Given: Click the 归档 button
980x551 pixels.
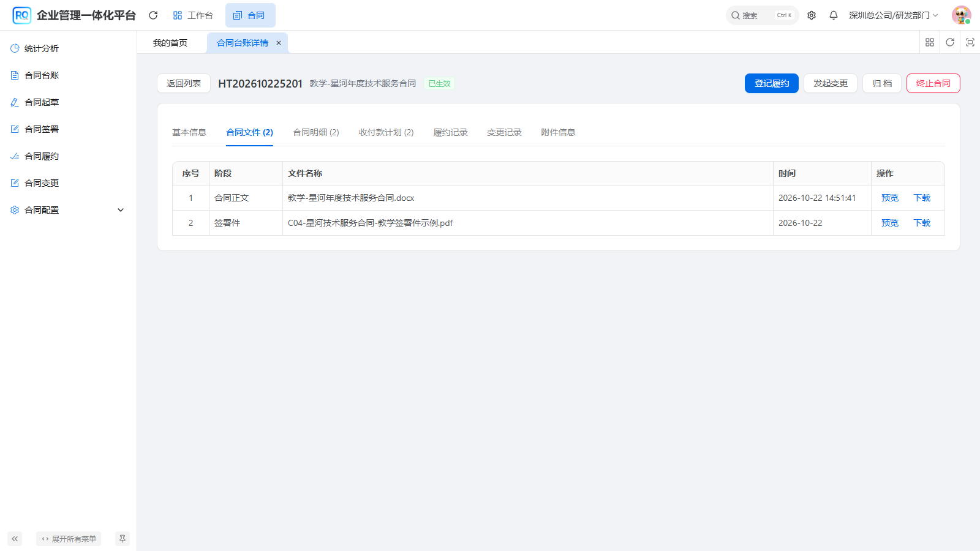Looking at the screenshot, I should click(882, 83).
